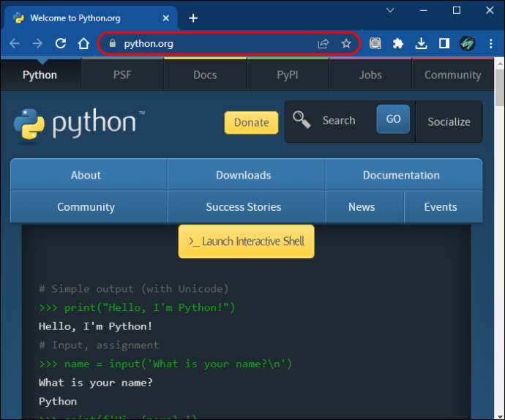
Task: Expand the tab search chevron
Action: tap(390, 10)
